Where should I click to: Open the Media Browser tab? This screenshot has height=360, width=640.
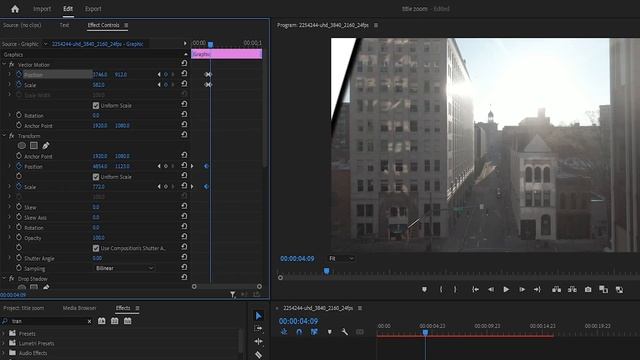pyautogui.click(x=80, y=308)
